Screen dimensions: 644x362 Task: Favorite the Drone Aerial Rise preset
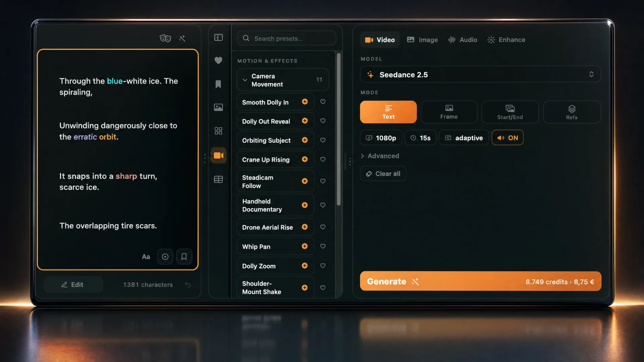click(323, 227)
